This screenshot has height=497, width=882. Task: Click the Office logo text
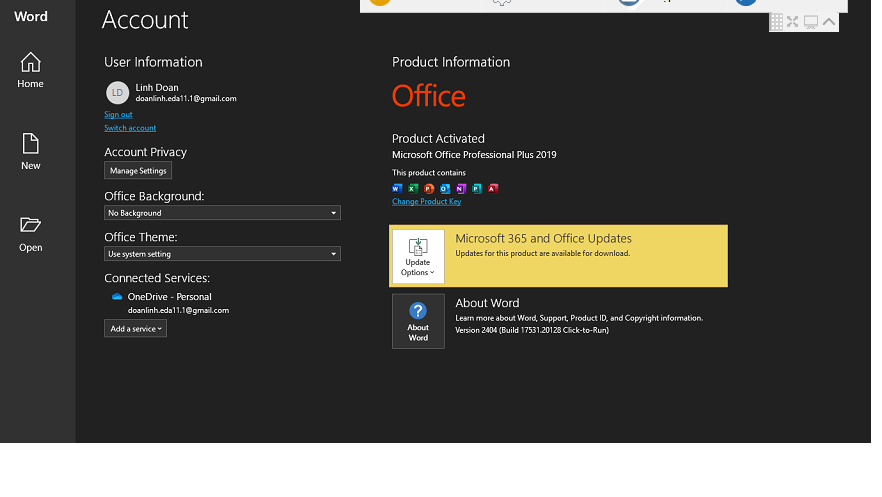[x=429, y=96]
